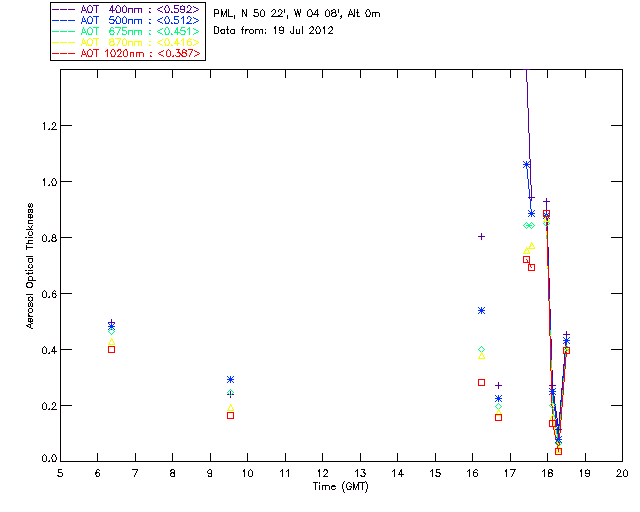Click the legend entry "AOT 500nm : <0.512>"
640x512 pixels.
(x=126, y=20)
